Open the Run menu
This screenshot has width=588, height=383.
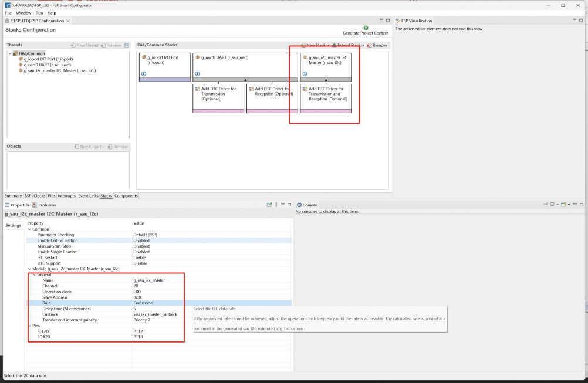pyautogui.click(x=39, y=13)
